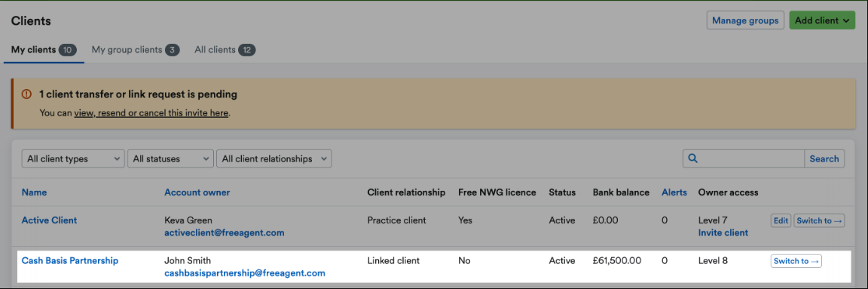Sort clients by Name column header
This screenshot has width=868, height=289.
point(35,192)
